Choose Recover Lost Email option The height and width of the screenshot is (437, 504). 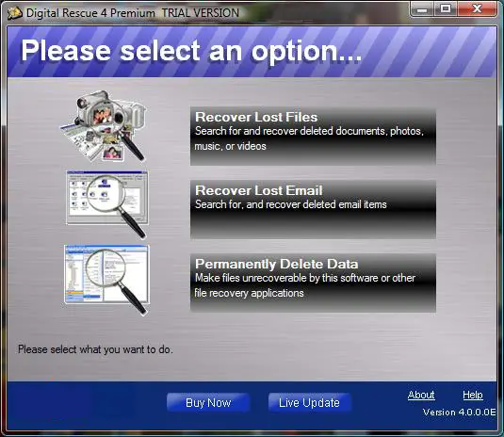[x=313, y=209]
